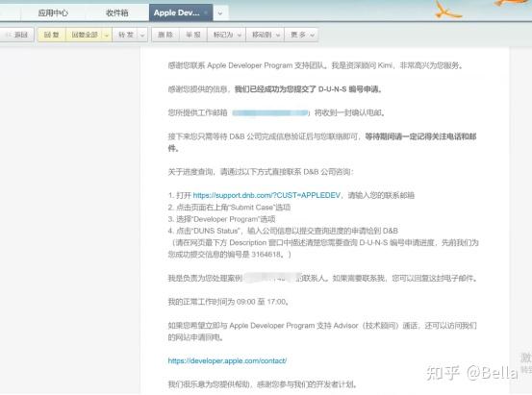This screenshot has height=395, width=532.
Task: Open the 更多 dropdown
Action: point(301,35)
